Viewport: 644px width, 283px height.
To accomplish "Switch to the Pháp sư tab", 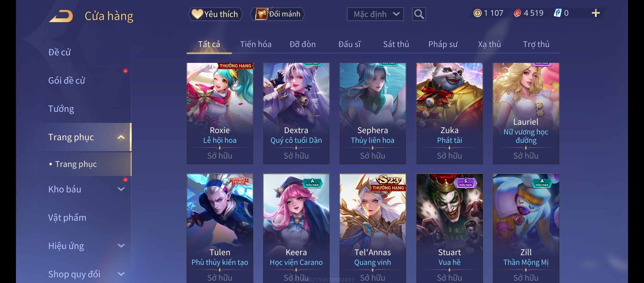I will pyautogui.click(x=443, y=44).
